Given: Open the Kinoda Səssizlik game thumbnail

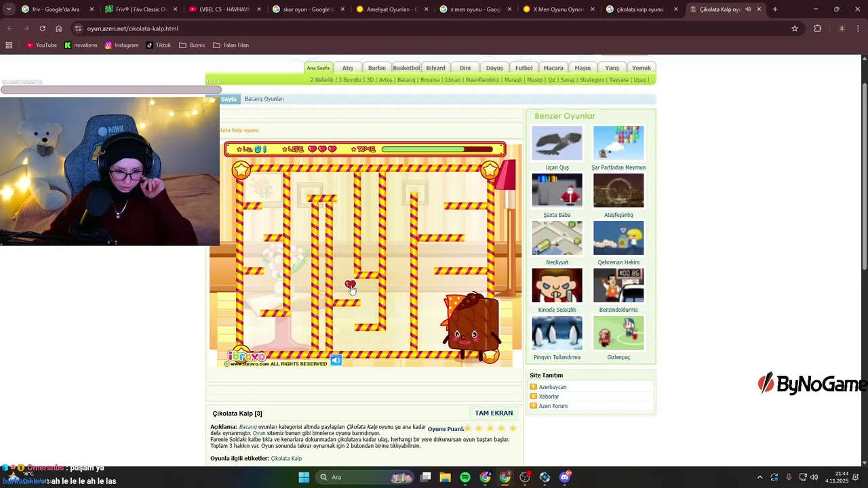Looking at the screenshot, I should pos(557,285).
